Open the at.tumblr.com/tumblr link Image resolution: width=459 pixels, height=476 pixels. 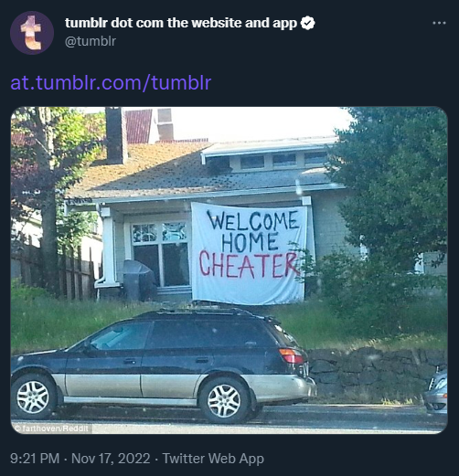tap(111, 82)
